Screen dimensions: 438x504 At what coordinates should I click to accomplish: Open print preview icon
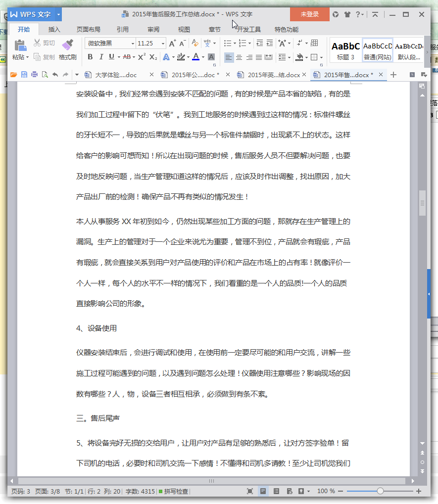point(45,75)
